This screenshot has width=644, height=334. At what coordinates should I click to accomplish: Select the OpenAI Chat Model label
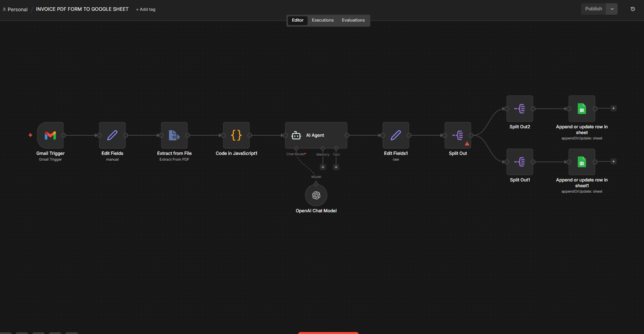316,211
